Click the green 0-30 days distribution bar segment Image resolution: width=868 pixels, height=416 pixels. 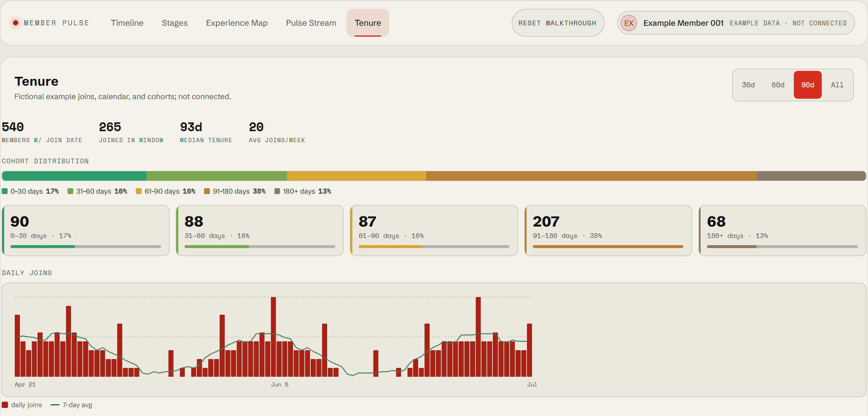tap(74, 176)
